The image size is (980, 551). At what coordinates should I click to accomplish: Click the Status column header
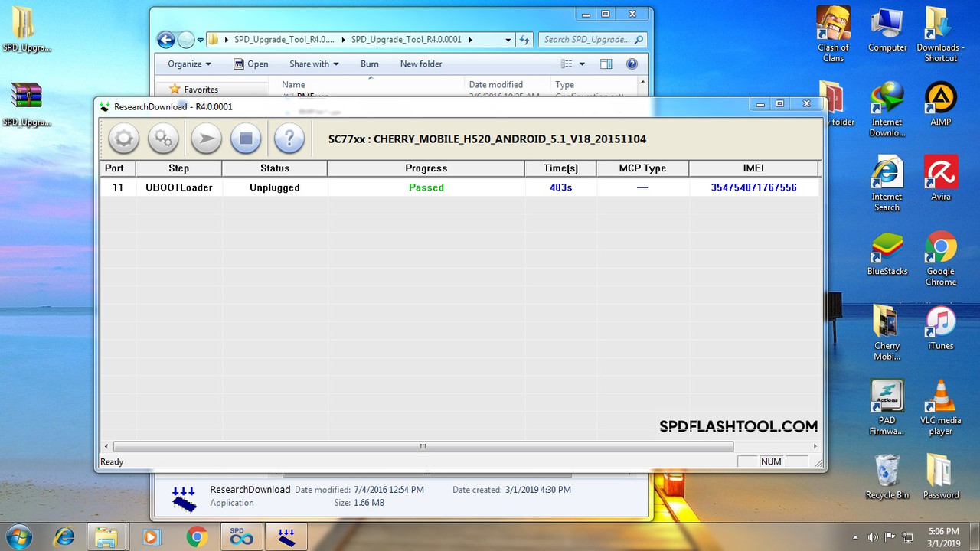tap(275, 168)
